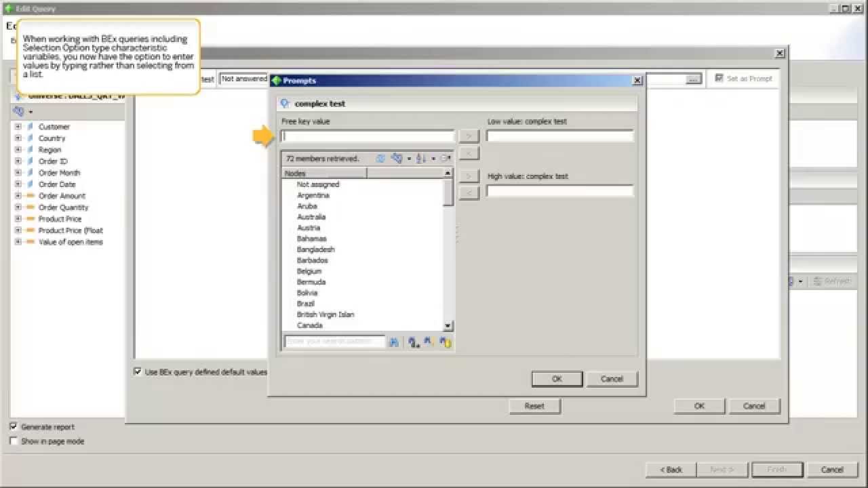Image resolution: width=868 pixels, height=488 pixels.
Task: Expand the Order ID tree node
Action: click(x=18, y=161)
